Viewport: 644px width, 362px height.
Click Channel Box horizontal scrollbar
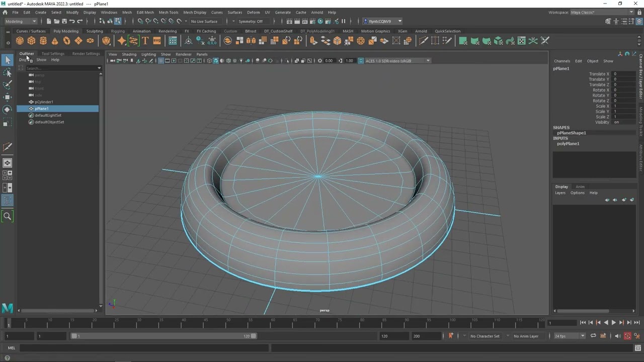pos(582,311)
